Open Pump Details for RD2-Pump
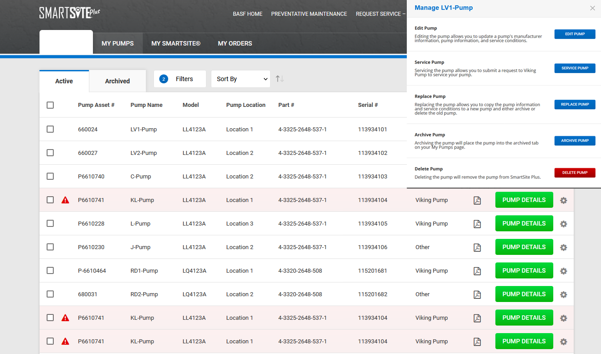Screen dimensions: 601x361 (524, 294)
